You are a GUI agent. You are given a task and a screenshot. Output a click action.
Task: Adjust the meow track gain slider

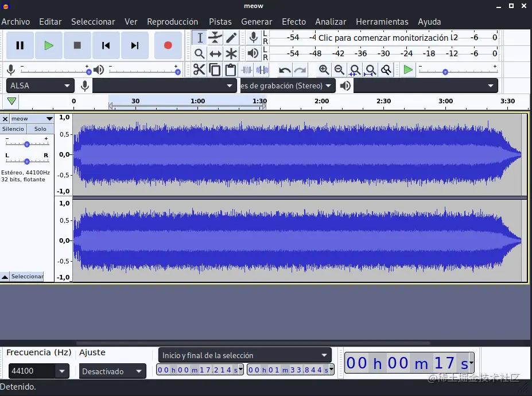[x=27, y=144]
